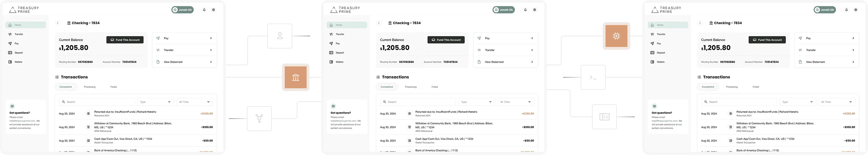This screenshot has width=868, height=155.
Task: Go back using arrow in middle dashboard
Action: [x=379, y=23]
